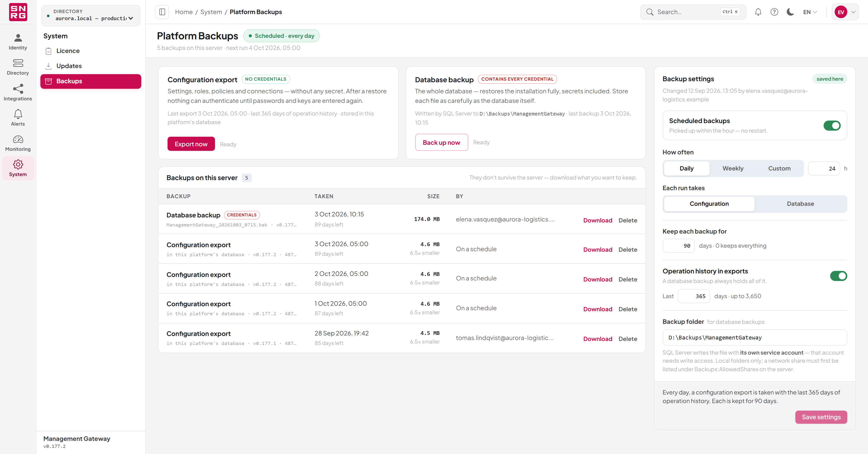This screenshot has height=454, width=868.
Task: Click the Backup folder path field
Action: pyautogui.click(x=754, y=337)
